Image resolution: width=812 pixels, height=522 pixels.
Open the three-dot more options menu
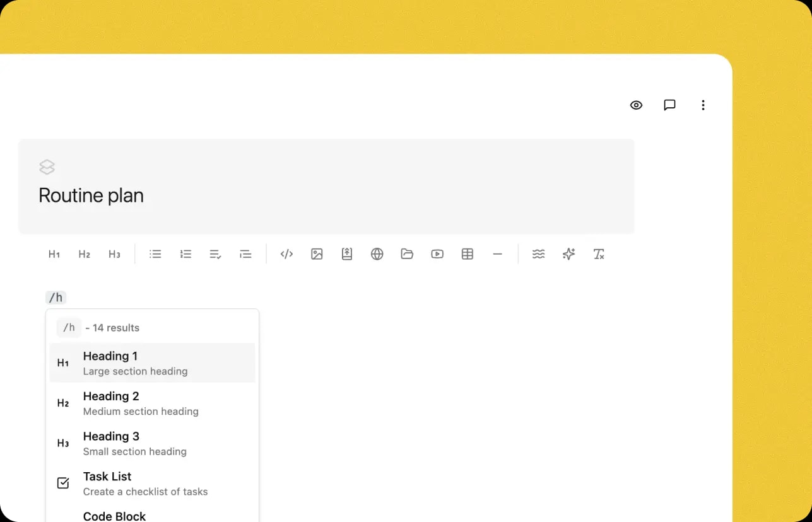[703, 105]
